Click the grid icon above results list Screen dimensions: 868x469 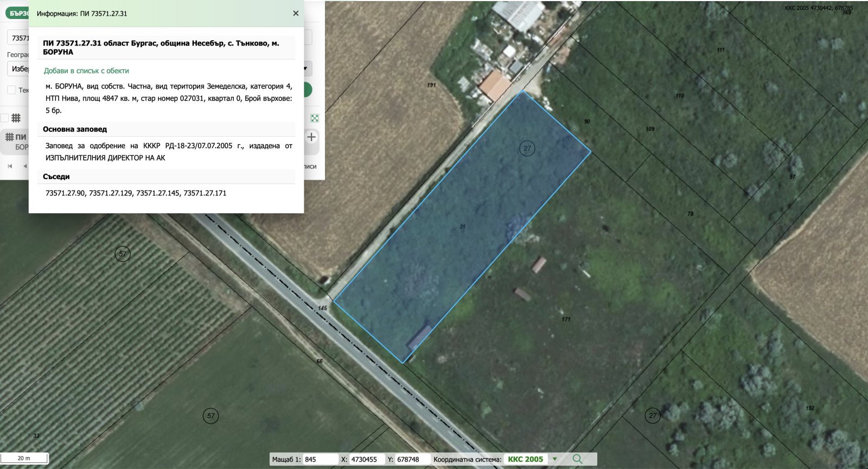tap(16, 118)
